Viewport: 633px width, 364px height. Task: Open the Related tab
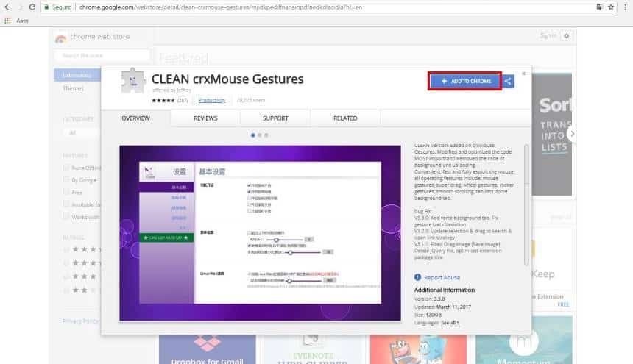pyautogui.click(x=345, y=118)
